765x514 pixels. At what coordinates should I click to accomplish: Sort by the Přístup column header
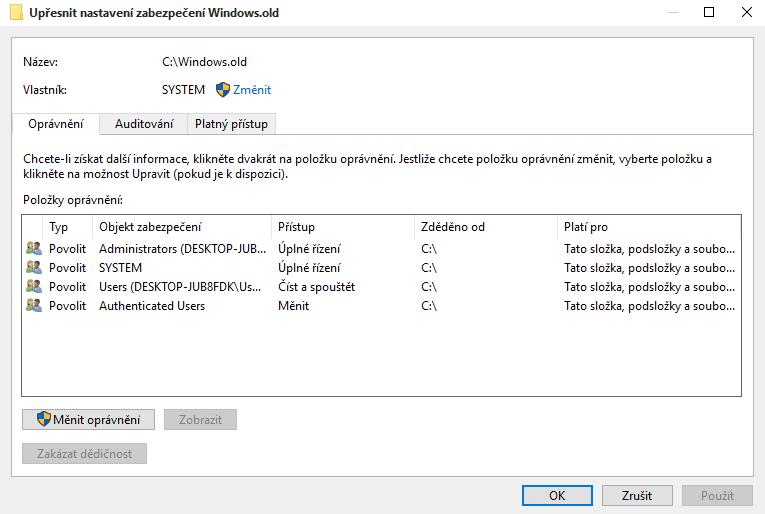pyautogui.click(x=343, y=227)
